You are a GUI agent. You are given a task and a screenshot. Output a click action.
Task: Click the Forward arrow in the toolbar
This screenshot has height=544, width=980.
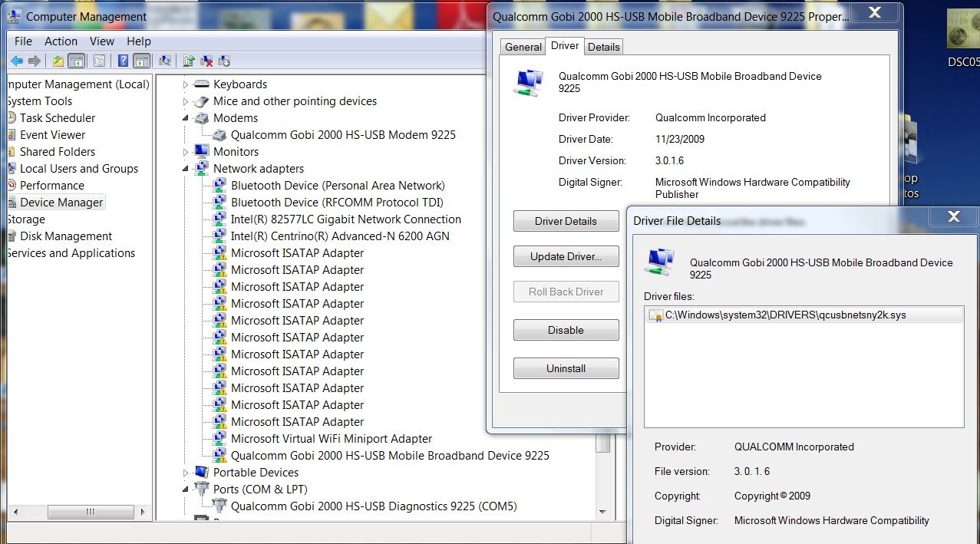pos(34,61)
